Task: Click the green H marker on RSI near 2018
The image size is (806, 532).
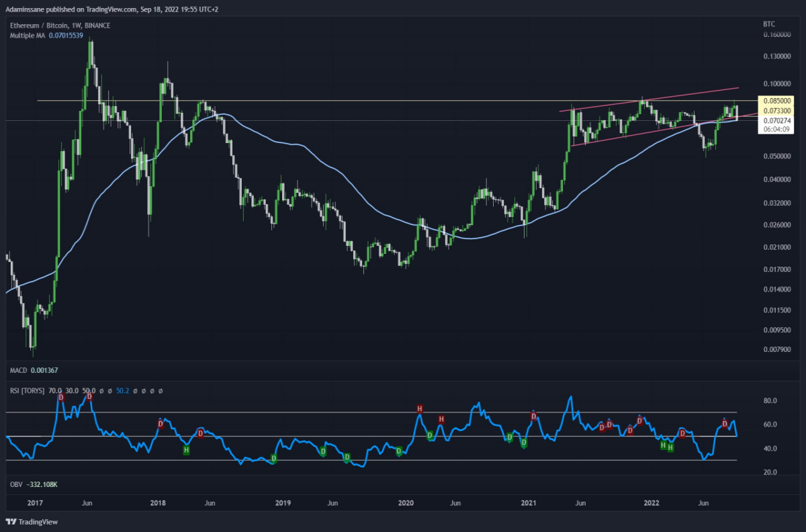Action: click(x=186, y=449)
